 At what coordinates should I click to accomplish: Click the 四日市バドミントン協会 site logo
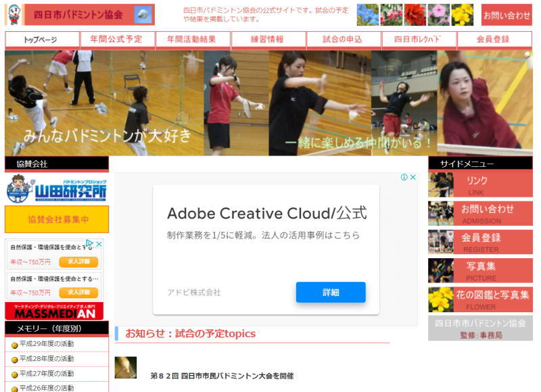(x=80, y=15)
